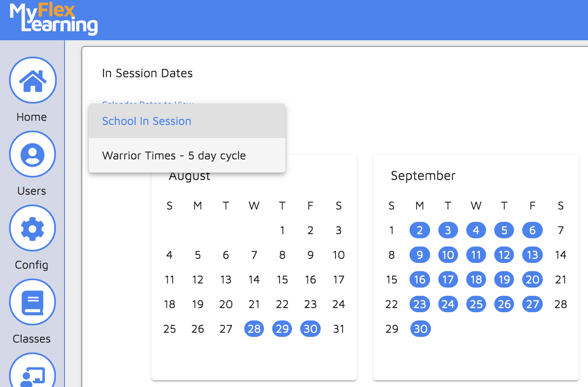Click Home label in sidebar
588x387 pixels.
coord(32,117)
